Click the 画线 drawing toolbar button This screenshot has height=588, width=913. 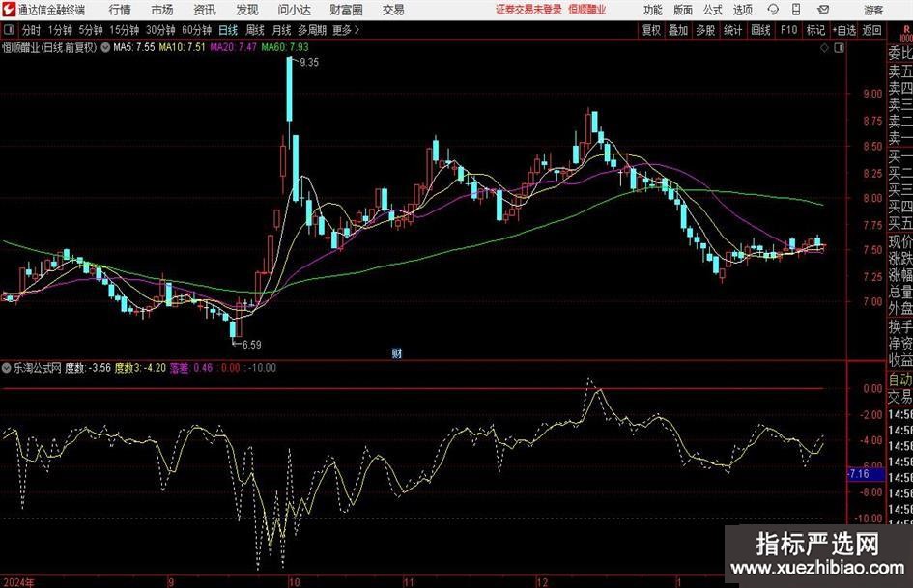pos(760,30)
